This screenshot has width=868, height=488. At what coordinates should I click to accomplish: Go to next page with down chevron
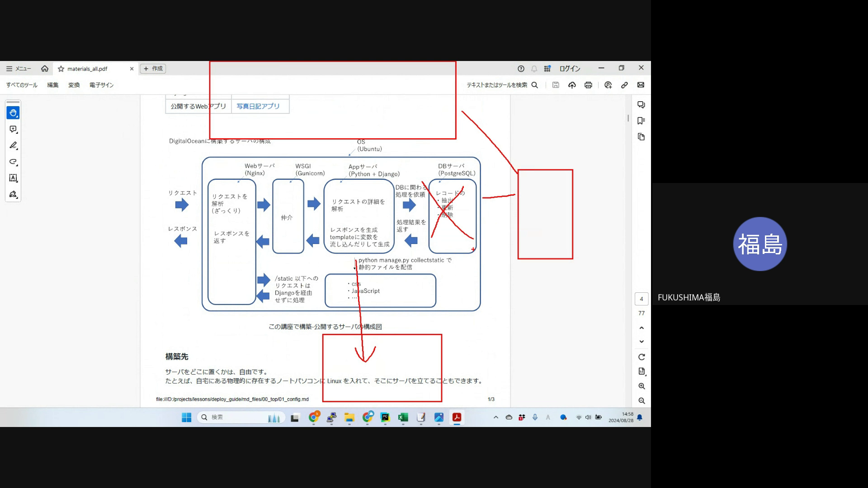(642, 342)
